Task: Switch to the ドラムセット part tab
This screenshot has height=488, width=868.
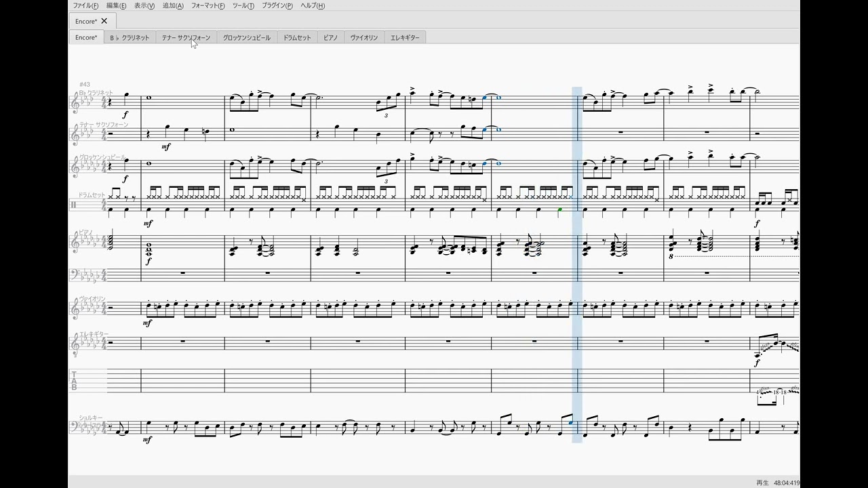Action: click(x=297, y=37)
